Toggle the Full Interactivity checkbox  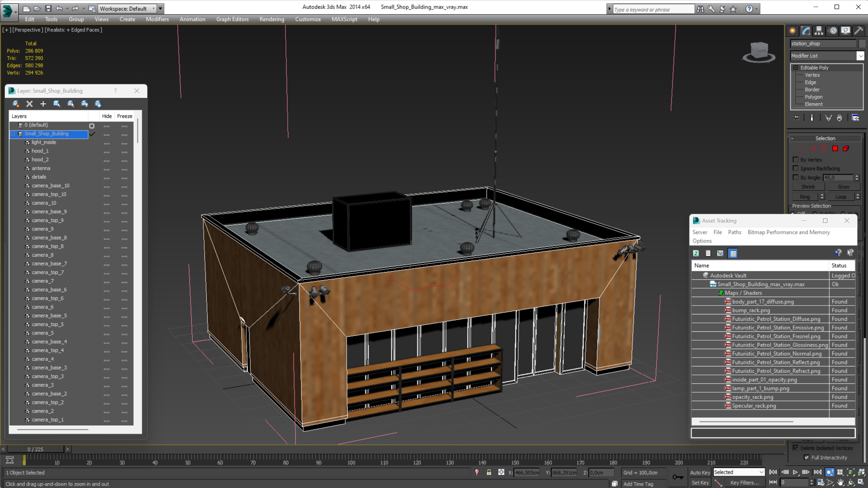pyautogui.click(x=806, y=457)
